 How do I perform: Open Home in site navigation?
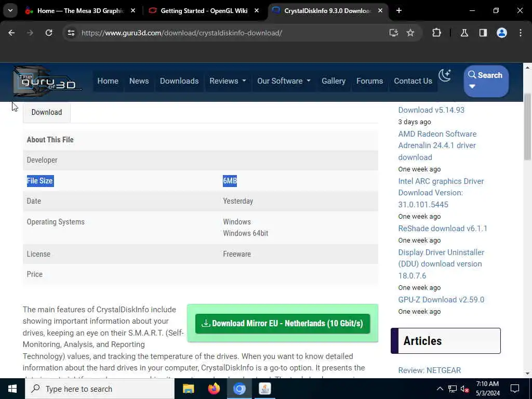click(108, 81)
